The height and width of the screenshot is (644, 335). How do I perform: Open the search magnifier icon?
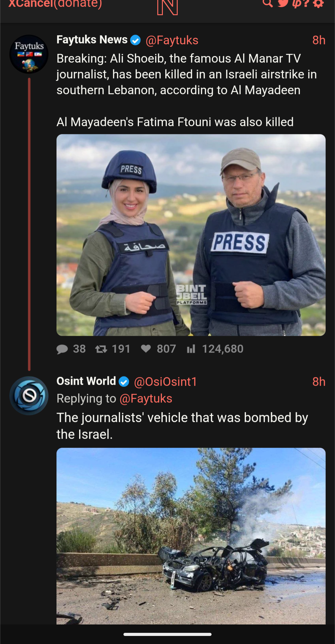click(267, 3)
